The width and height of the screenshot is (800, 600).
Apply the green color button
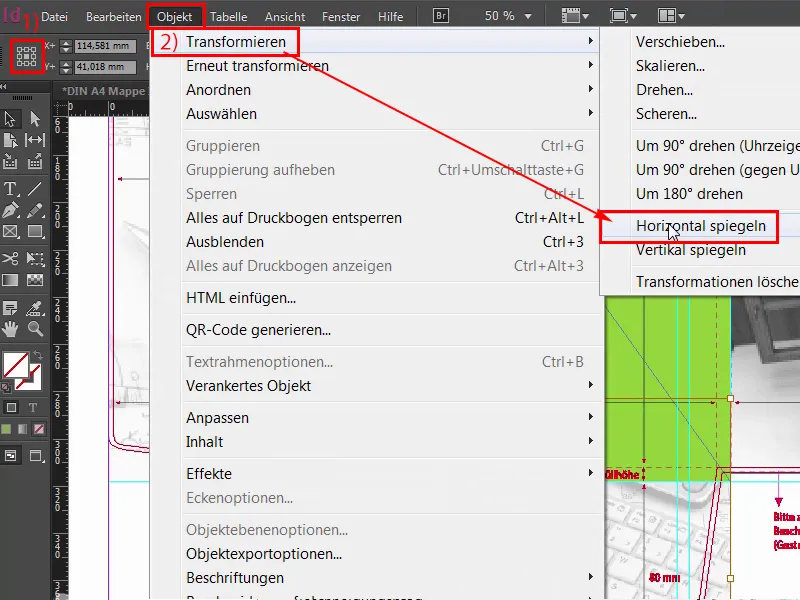(6, 430)
